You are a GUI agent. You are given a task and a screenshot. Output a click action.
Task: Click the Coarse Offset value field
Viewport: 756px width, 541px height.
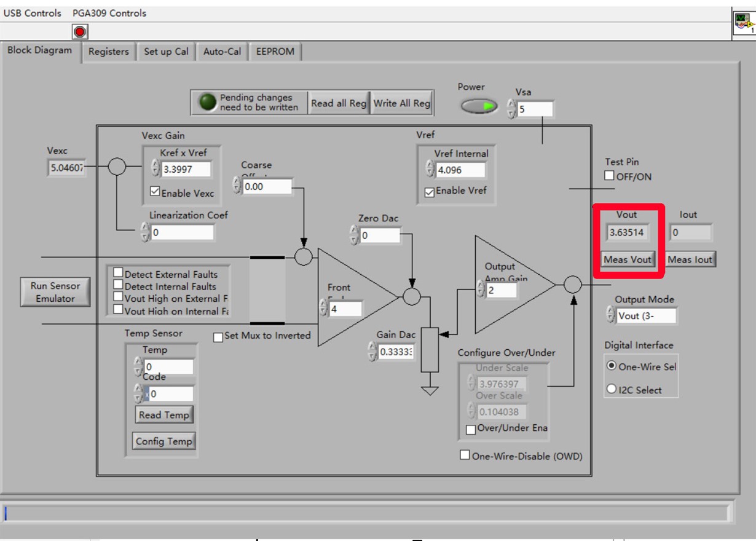(x=267, y=186)
